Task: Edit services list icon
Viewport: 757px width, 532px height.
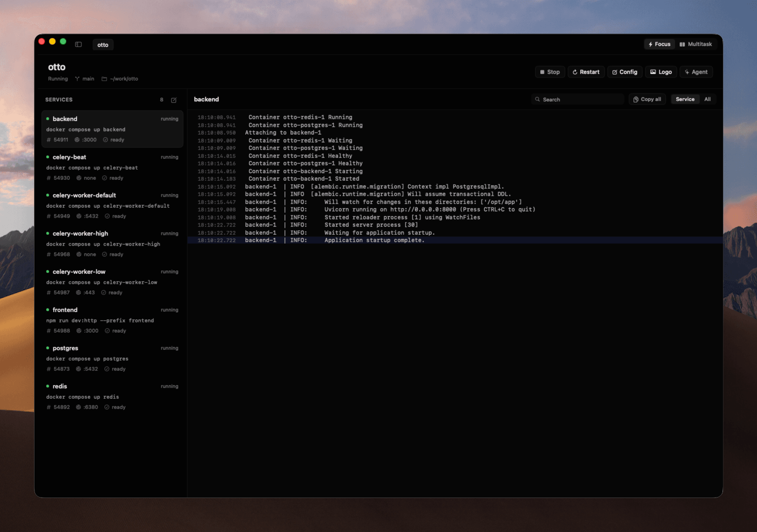Action: tap(174, 100)
